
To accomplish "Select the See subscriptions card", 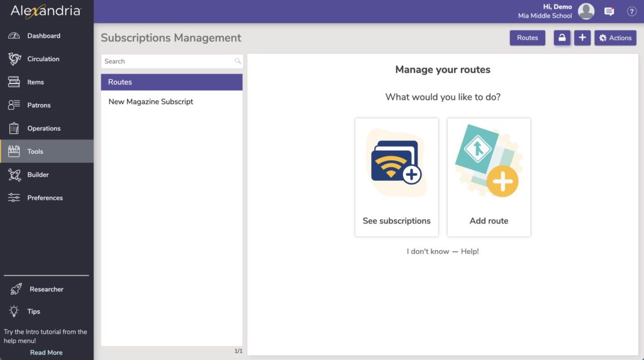I will coord(396,177).
